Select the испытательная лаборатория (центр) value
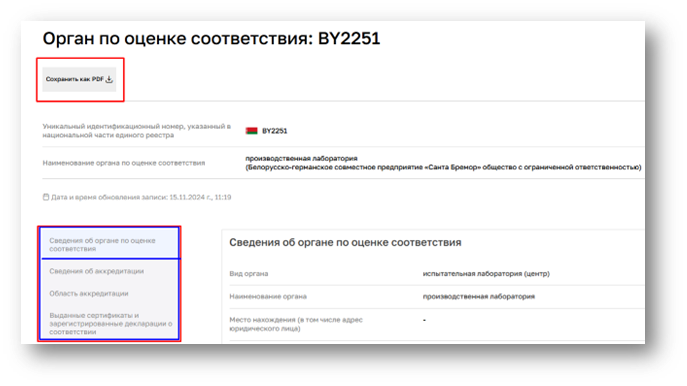Image resolution: width=687 pixels, height=386 pixels. pos(486,273)
